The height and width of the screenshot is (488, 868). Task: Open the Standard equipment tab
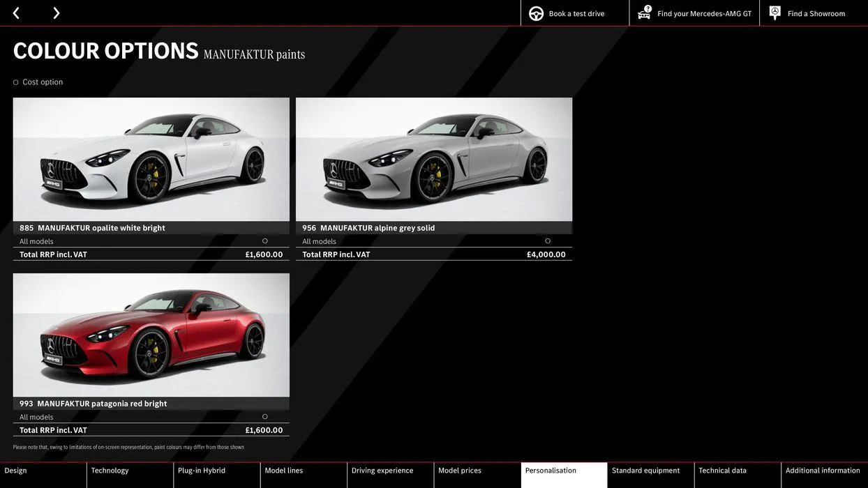[x=651, y=475]
